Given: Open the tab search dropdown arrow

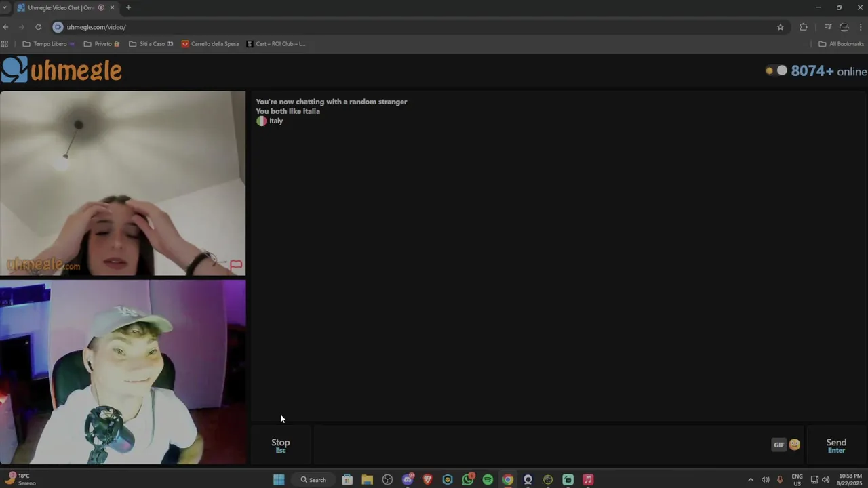Looking at the screenshot, I should click(5, 7).
